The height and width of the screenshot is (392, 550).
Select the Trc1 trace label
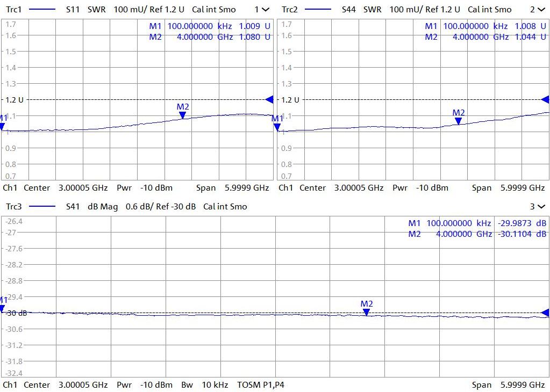click(x=13, y=10)
